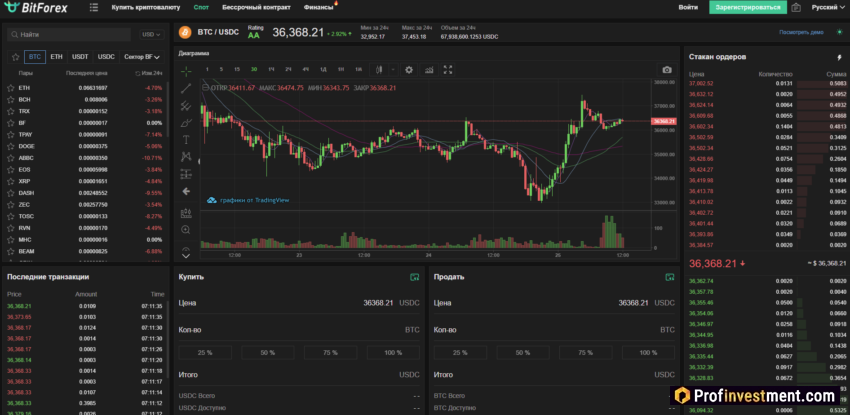Open the Финансы menu item
This screenshot has height=415, width=850.
pyautogui.click(x=319, y=8)
